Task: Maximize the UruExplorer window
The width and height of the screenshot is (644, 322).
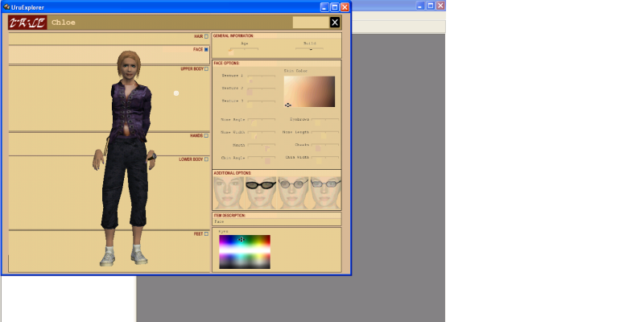Action: tap(335, 7)
